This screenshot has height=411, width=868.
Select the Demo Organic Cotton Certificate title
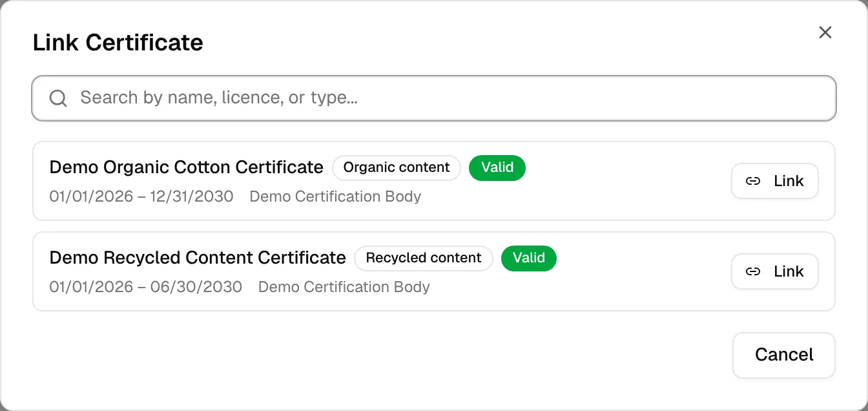pyautogui.click(x=186, y=167)
